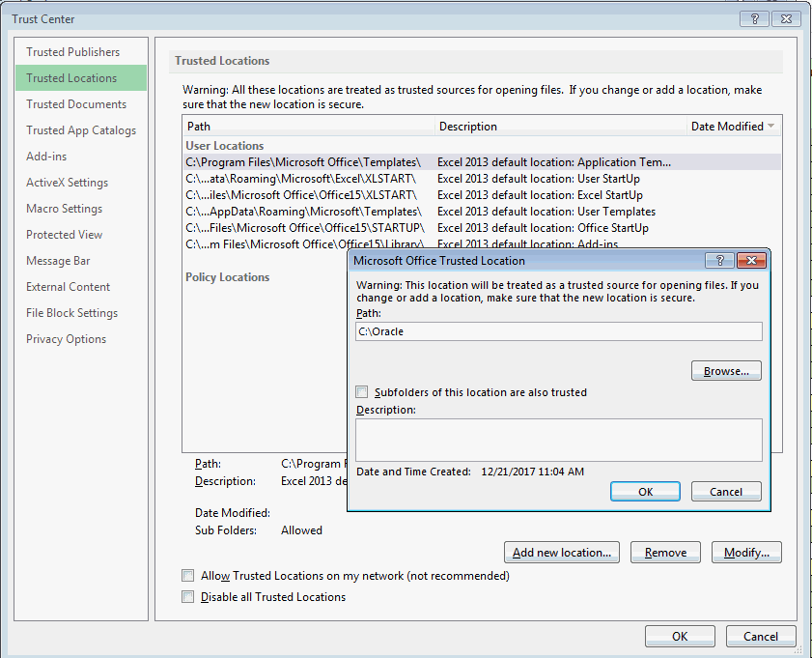Open Trusted App Catalogs page
Screen dimensions: 812x658
click(x=81, y=130)
